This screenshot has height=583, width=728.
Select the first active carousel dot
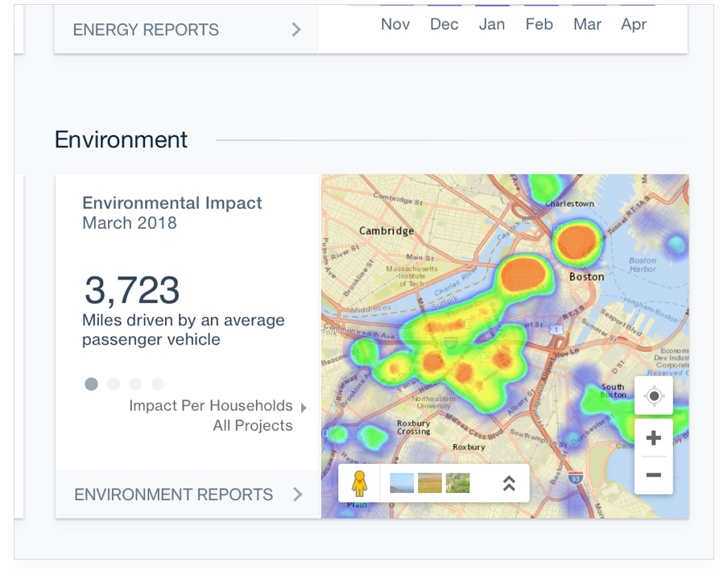point(91,384)
